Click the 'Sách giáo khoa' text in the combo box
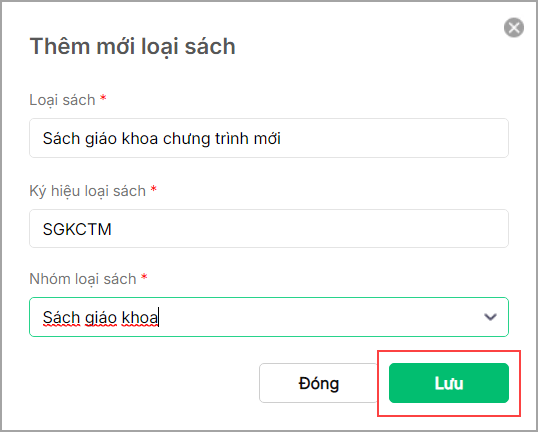 (x=100, y=318)
